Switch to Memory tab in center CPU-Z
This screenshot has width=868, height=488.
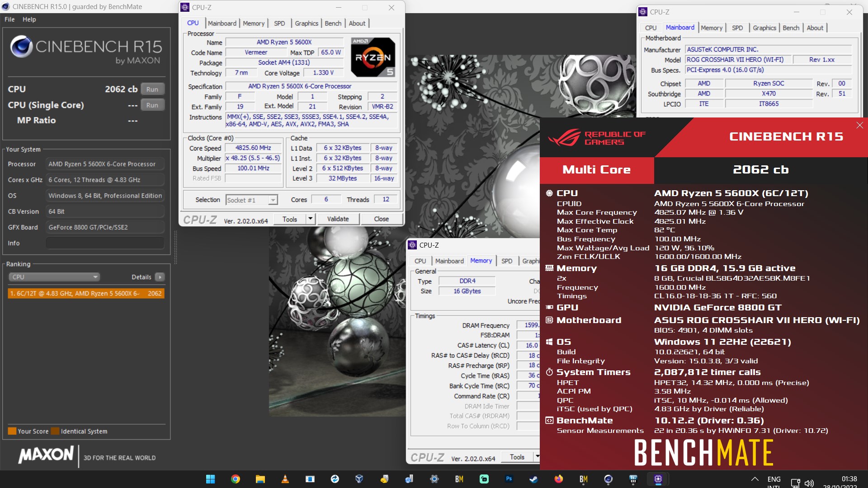(x=254, y=23)
